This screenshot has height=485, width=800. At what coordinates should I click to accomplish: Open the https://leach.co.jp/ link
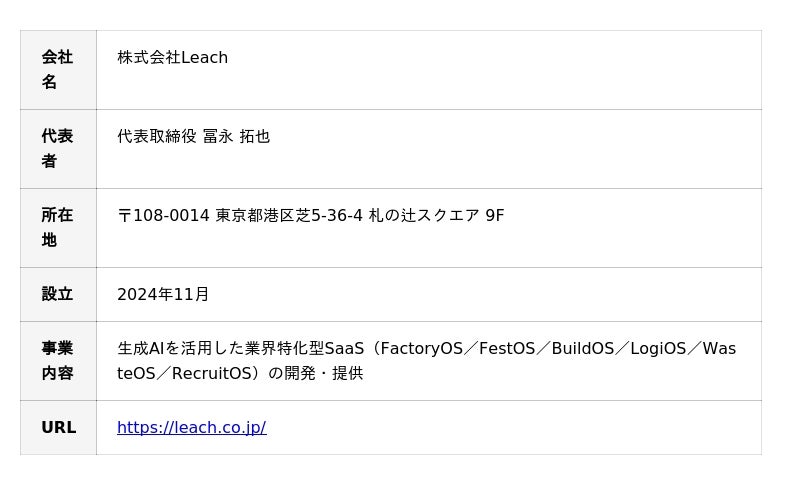[x=191, y=427]
